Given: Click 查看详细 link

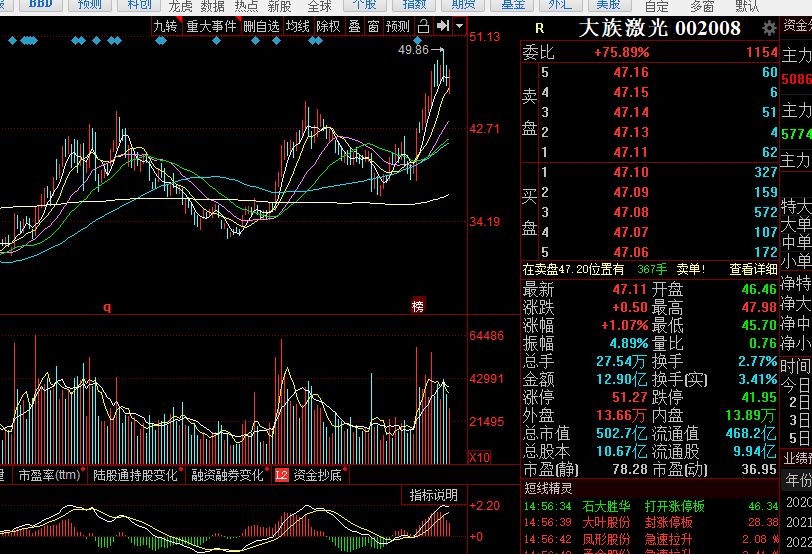Looking at the screenshot, I should (753, 269).
